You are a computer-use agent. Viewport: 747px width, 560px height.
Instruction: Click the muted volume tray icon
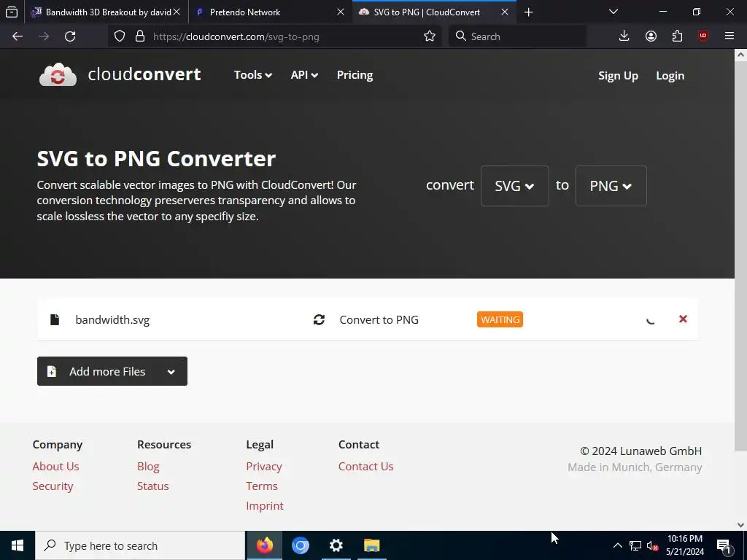[x=652, y=545]
